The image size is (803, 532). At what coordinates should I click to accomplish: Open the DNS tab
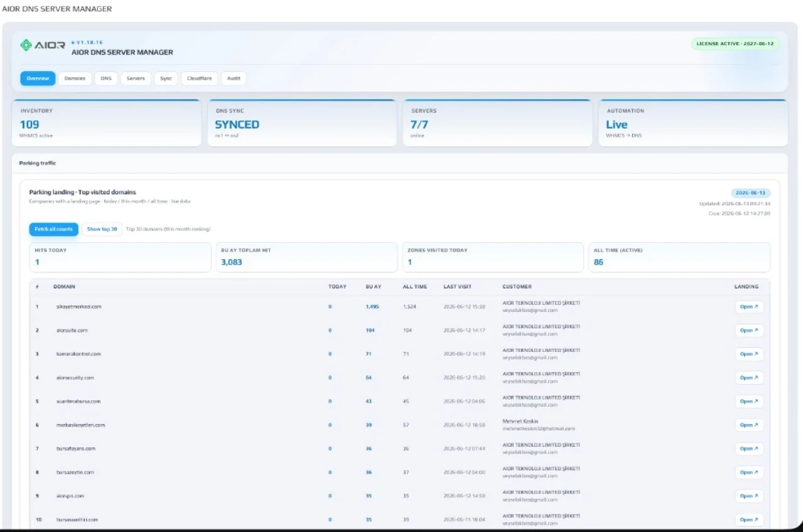click(106, 78)
